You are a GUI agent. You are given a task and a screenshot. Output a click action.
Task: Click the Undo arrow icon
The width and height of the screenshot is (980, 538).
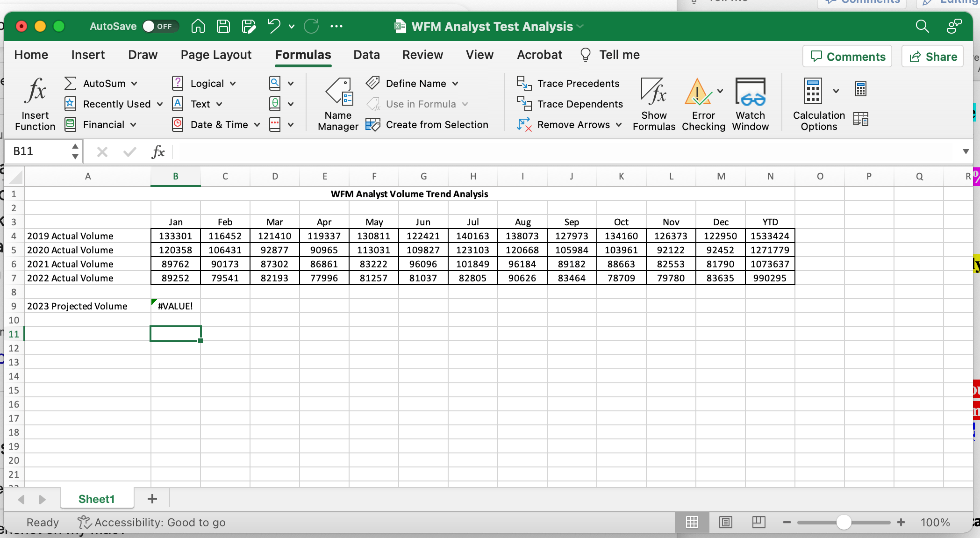pyautogui.click(x=274, y=26)
